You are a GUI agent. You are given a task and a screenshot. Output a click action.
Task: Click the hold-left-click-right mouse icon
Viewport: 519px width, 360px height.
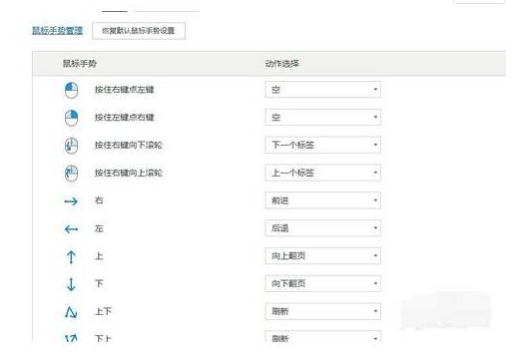[x=71, y=118]
